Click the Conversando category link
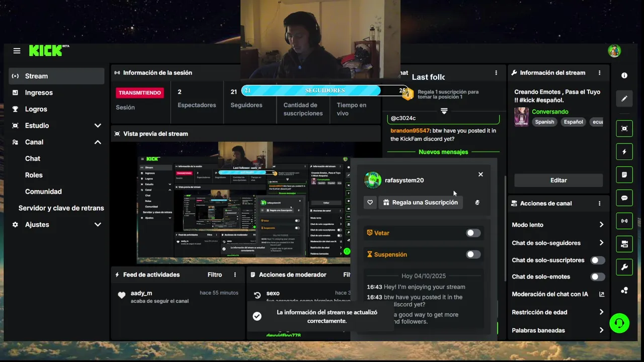Screen dimensions: 644x362 pos(550,112)
